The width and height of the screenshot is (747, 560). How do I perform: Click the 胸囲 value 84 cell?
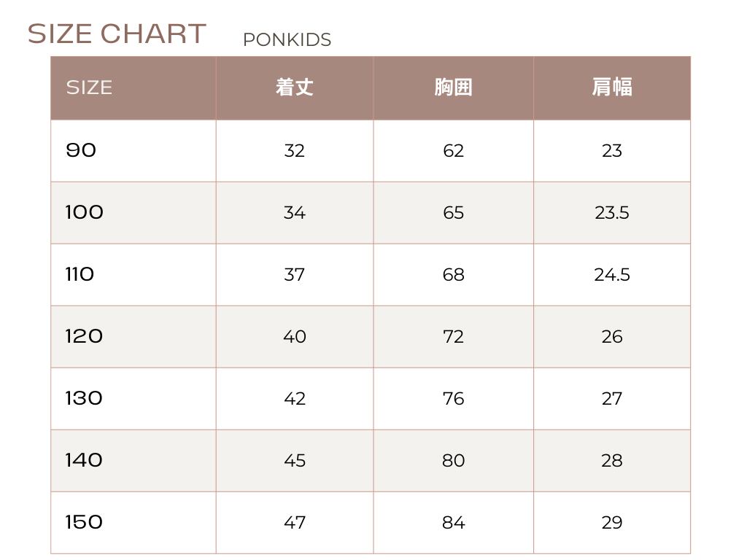click(453, 523)
